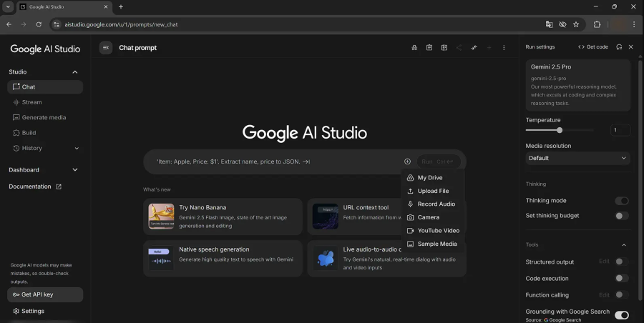Disable Grounding with Google Search toggle

point(622,315)
